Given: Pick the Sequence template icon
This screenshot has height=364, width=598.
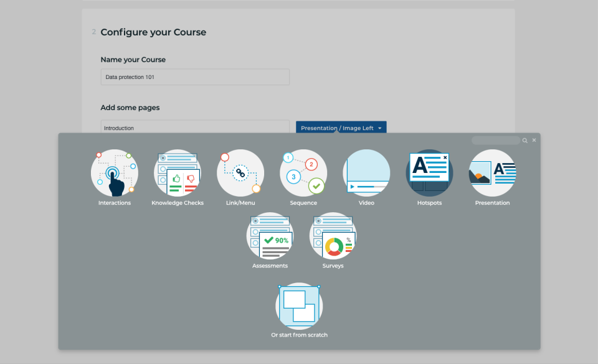Looking at the screenshot, I should [x=303, y=173].
